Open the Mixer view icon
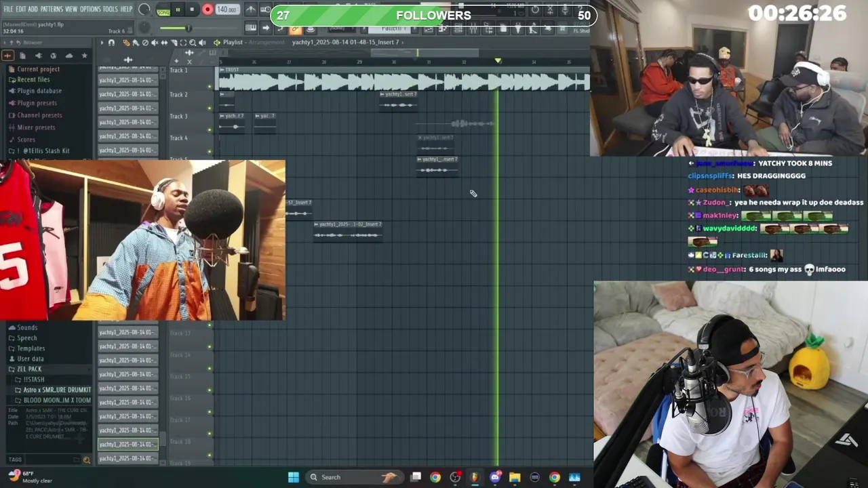Image resolution: width=868 pixels, height=488 pixels. [474, 28]
